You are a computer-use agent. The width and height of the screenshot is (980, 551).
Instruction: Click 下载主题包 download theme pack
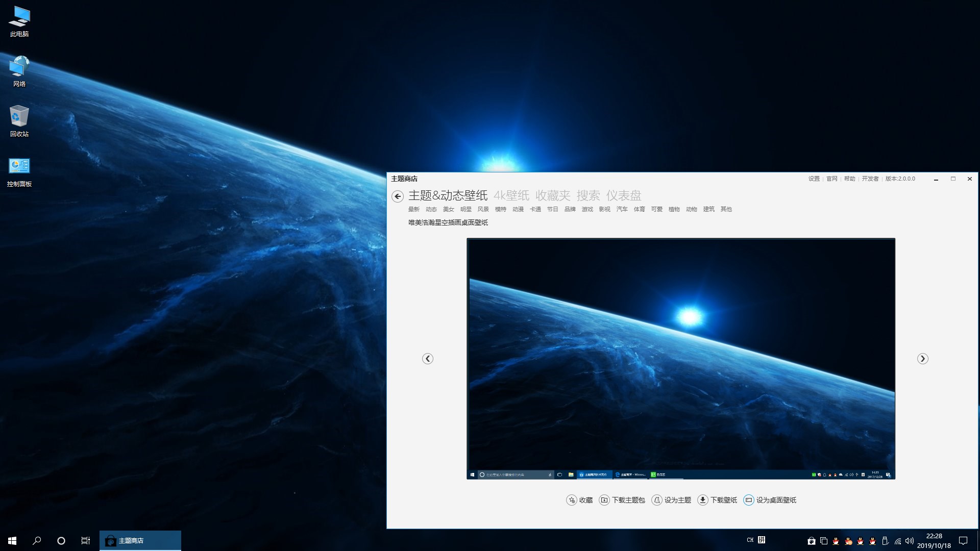(x=622, y=500)
